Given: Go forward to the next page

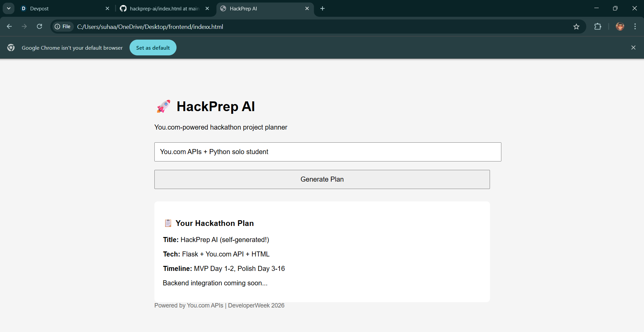Looking at the screenshot, I should click(24, 27).
